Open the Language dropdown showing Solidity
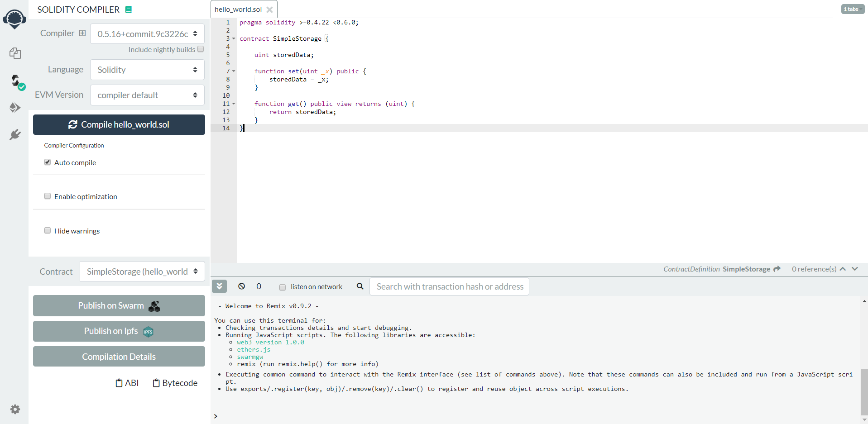 click(147, 70)
